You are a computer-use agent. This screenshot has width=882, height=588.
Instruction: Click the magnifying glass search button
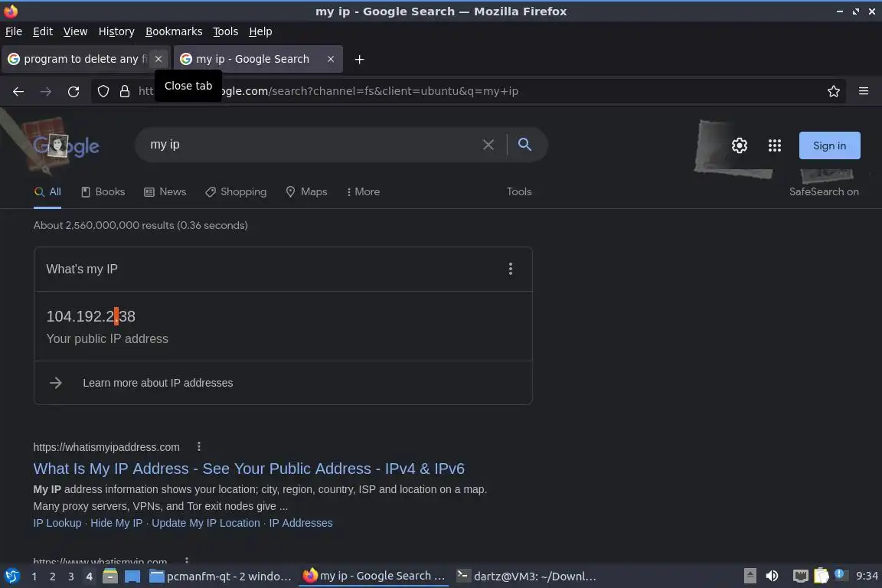click(524, 145)
